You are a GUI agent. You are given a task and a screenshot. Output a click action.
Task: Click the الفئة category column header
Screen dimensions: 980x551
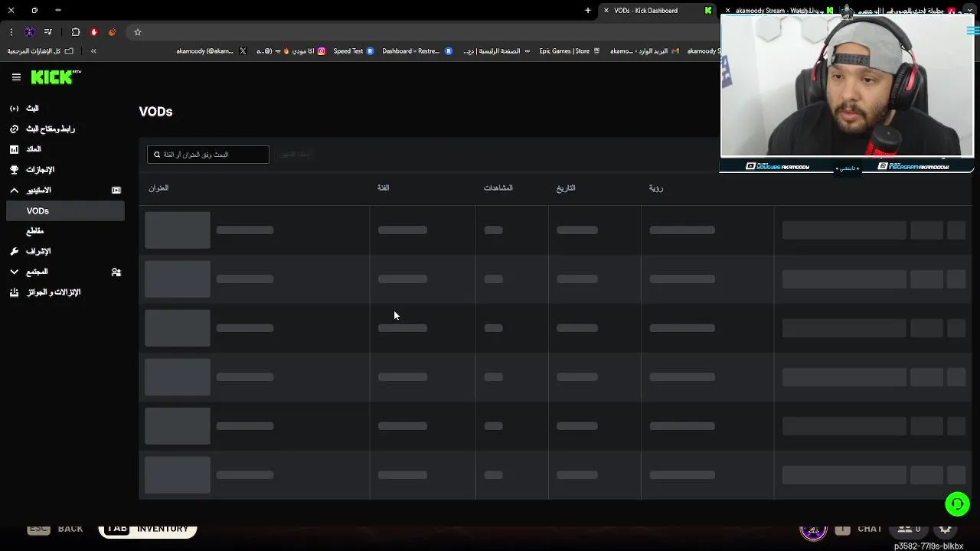click(x=384, y=188)
